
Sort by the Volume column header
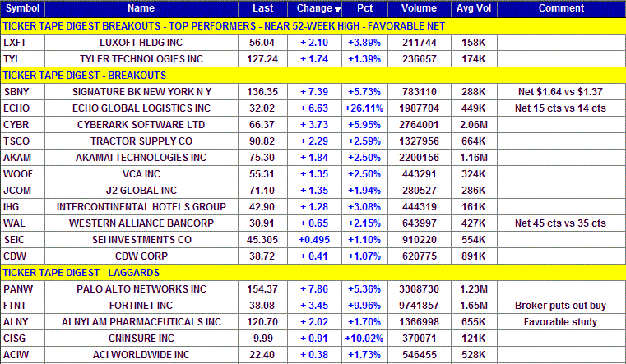coord(419,8)
